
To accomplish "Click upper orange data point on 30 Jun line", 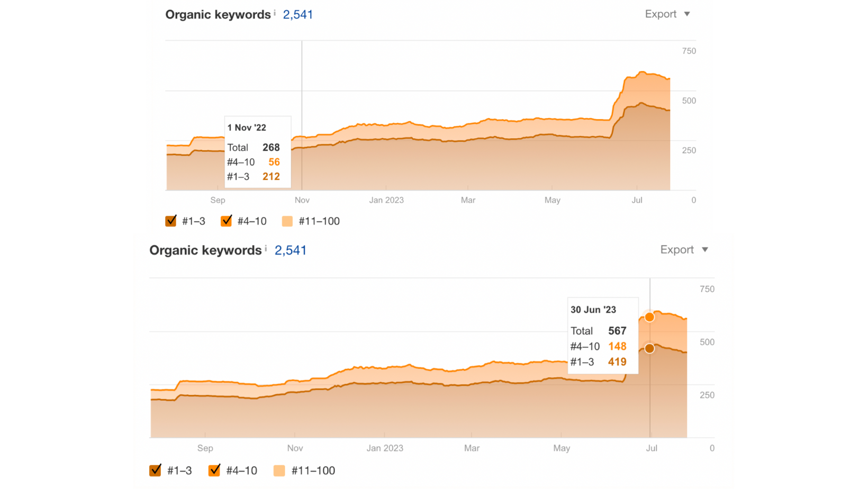I will [649, 317].
